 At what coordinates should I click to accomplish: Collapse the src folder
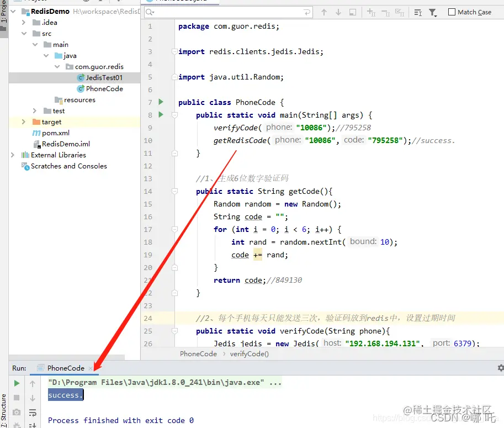pyautogui.click(x=24, y=34)
